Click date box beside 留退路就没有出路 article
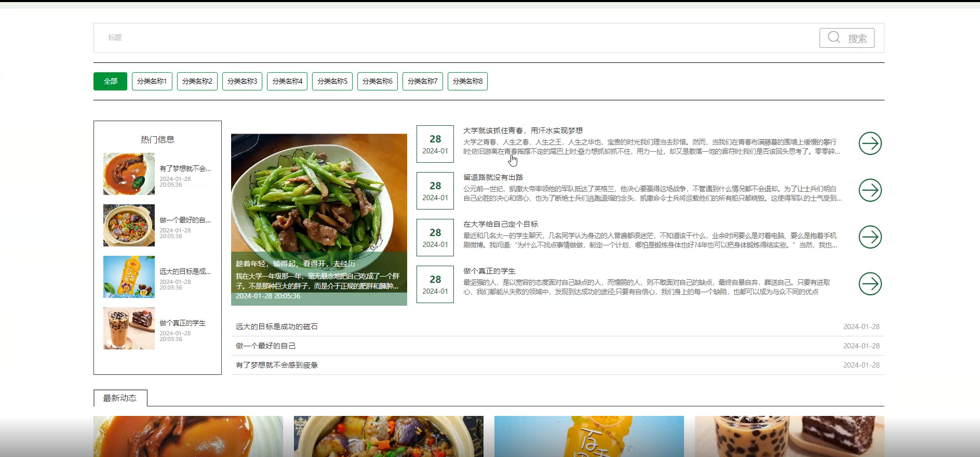The image size is (980, 457). (x=435, y=191)
